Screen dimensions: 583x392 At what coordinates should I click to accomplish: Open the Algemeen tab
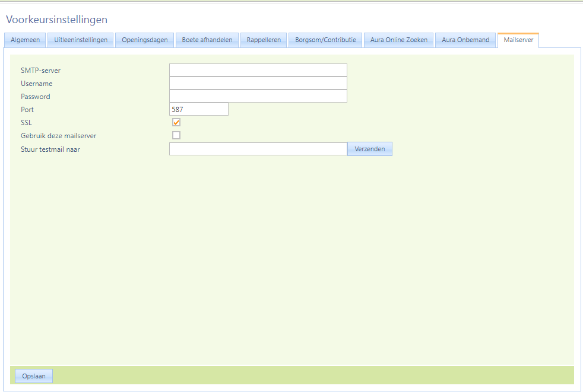25,40
